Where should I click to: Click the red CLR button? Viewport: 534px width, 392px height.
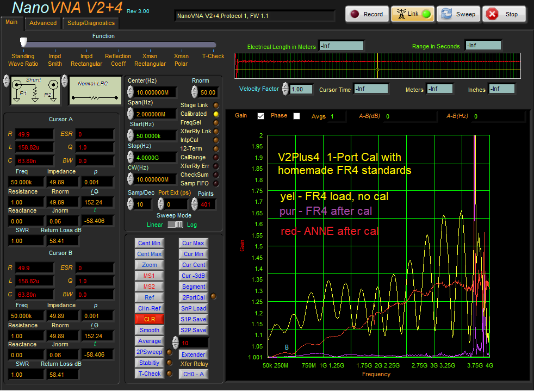149,320
